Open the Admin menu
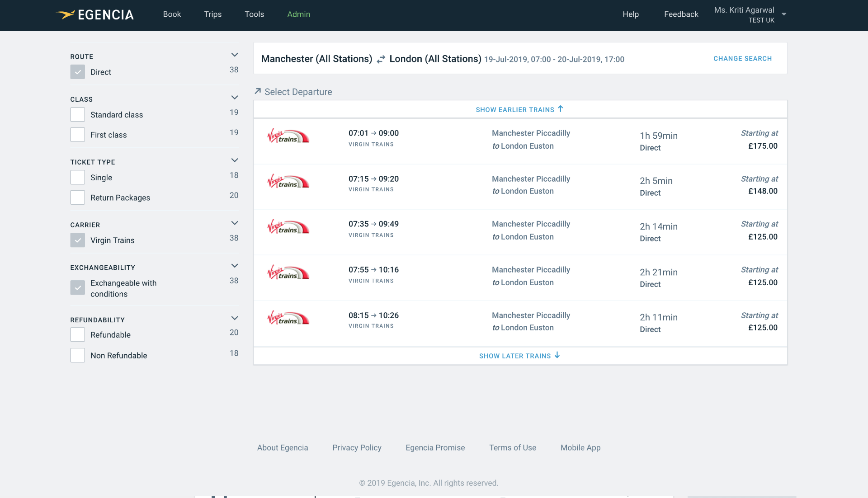Screen dimensions: 868x498 click(x=298, y=14)
